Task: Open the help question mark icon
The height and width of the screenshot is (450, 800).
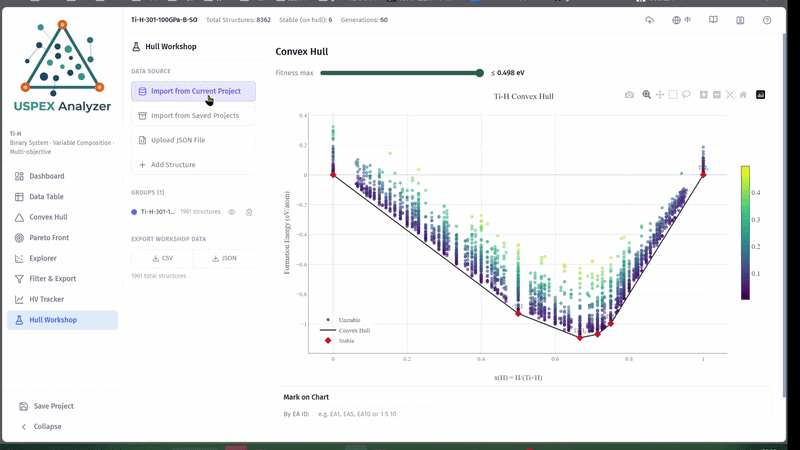Action: point(767,20)
